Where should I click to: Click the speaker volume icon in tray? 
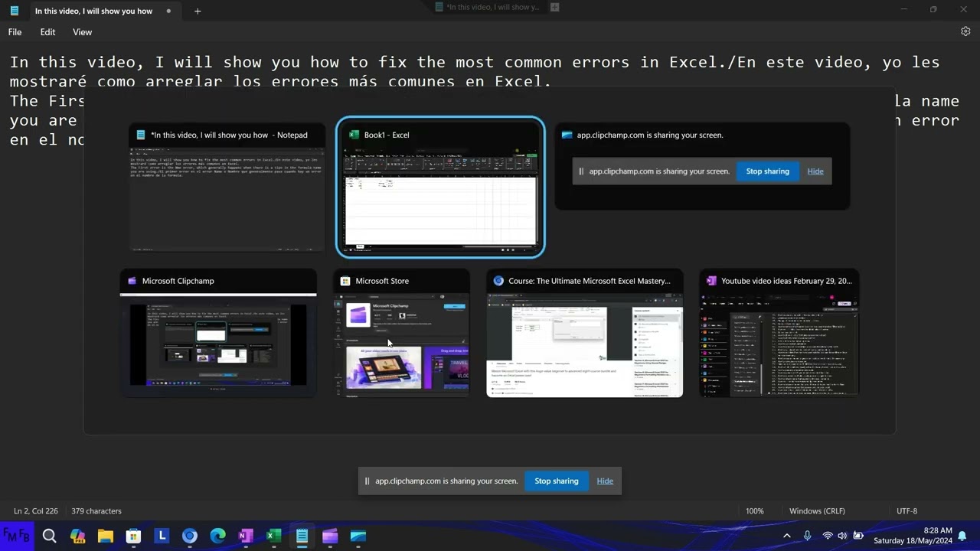(x=842, y=536)
